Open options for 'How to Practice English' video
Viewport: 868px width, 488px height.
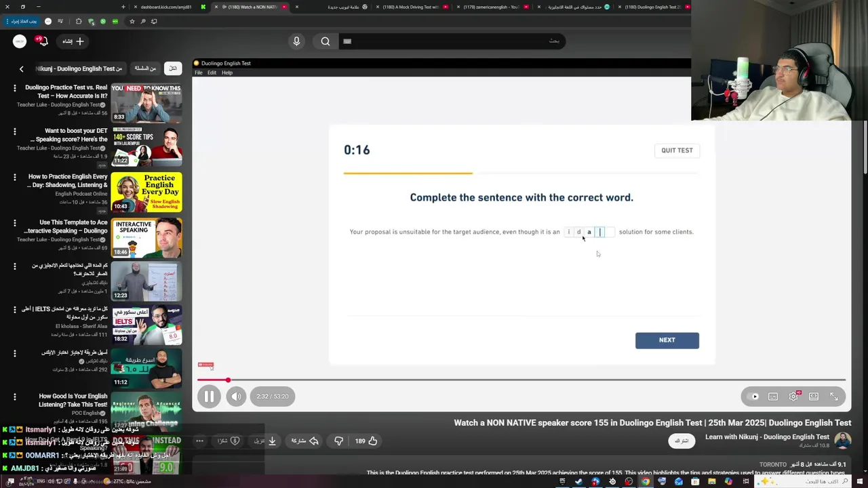click(14, 177)
